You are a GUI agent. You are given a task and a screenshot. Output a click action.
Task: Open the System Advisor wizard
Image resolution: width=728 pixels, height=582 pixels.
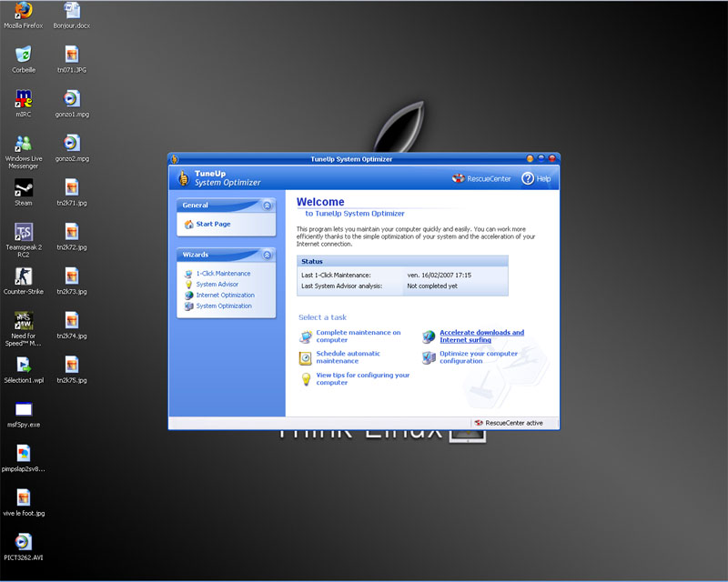point(212,285)
